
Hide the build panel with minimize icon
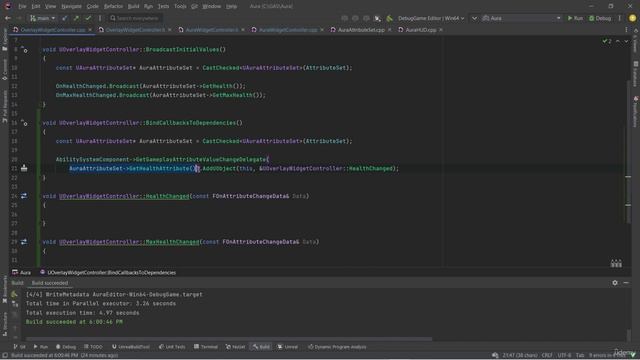pyautogui.click(x=626, y=283)
